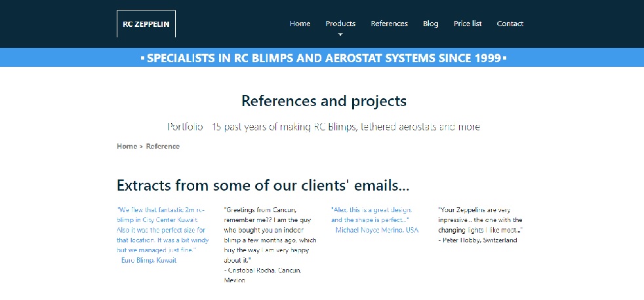Click the 'Greetings from Cancun' testimonial
This screenshot has height=300, width=644.
point(270,234)
